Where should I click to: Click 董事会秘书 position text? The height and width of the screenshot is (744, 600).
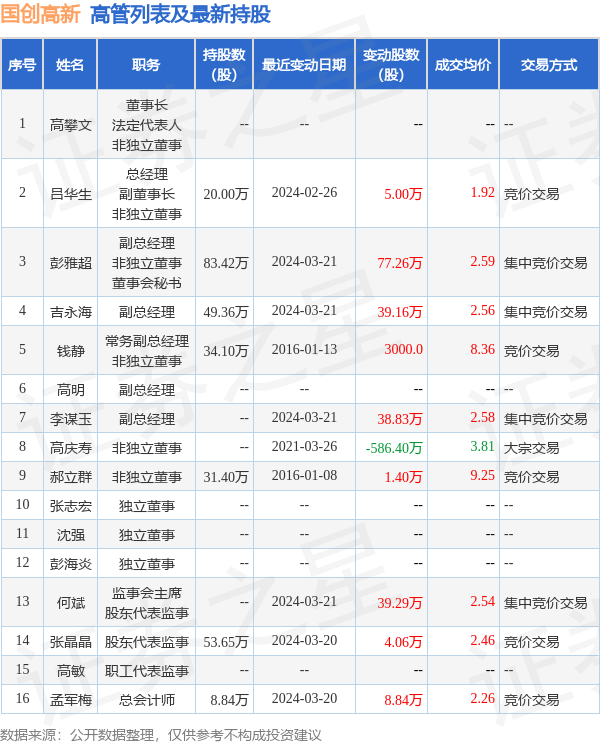[147, 283]
